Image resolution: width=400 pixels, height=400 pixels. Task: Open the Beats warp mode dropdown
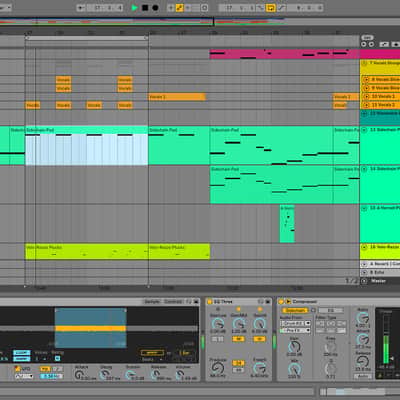point(152,360)
